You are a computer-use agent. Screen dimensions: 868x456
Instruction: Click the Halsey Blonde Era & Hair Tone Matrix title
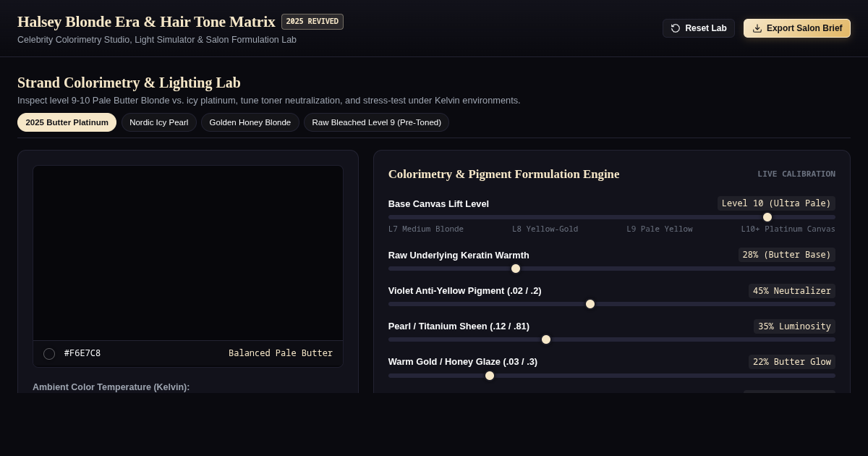pyautogui.click(x=146, y=22)
